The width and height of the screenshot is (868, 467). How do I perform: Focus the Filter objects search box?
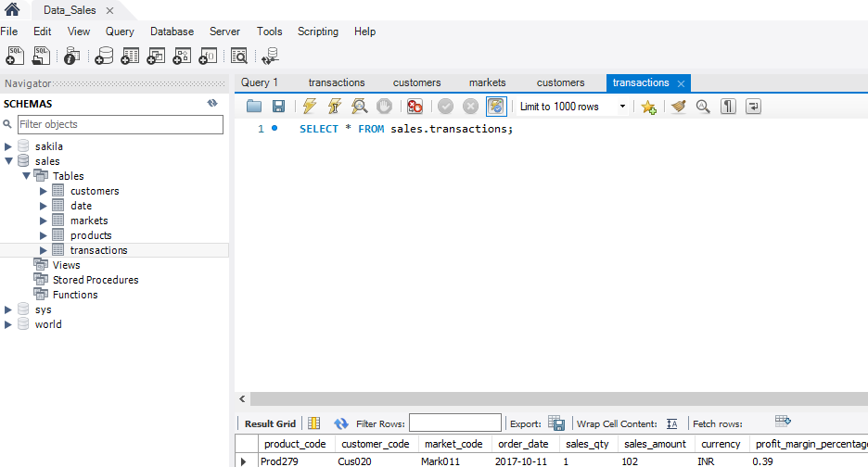(x=121, y=124)
